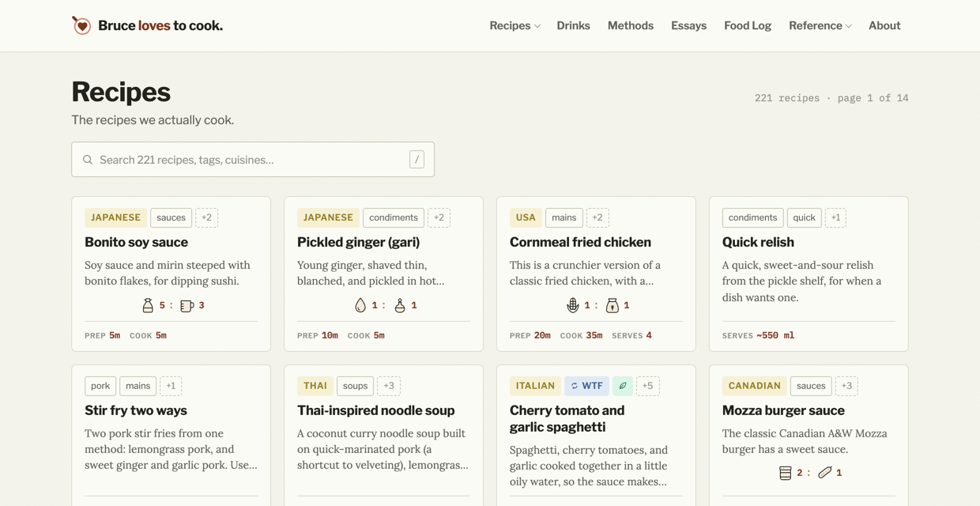Click the magnifier icon in the search box

tap(88, 160)
